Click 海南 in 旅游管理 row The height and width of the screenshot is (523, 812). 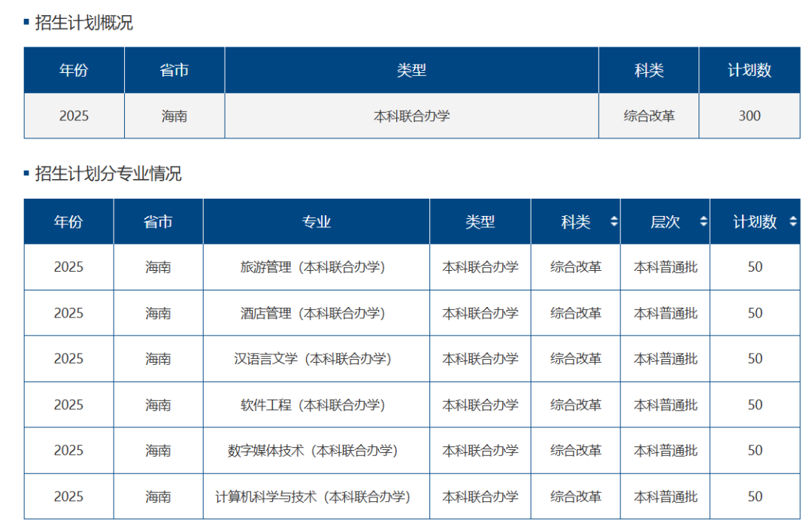(158, 267)
